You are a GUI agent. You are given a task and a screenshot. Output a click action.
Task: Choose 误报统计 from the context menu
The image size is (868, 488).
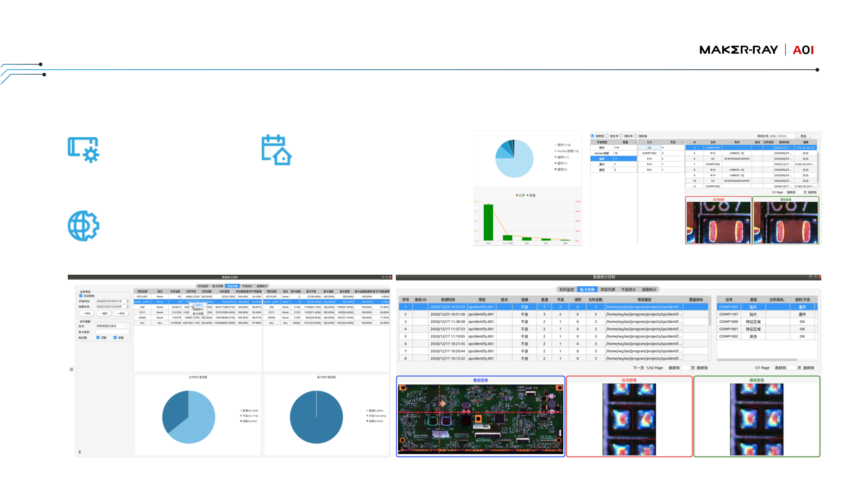point(198,309)
